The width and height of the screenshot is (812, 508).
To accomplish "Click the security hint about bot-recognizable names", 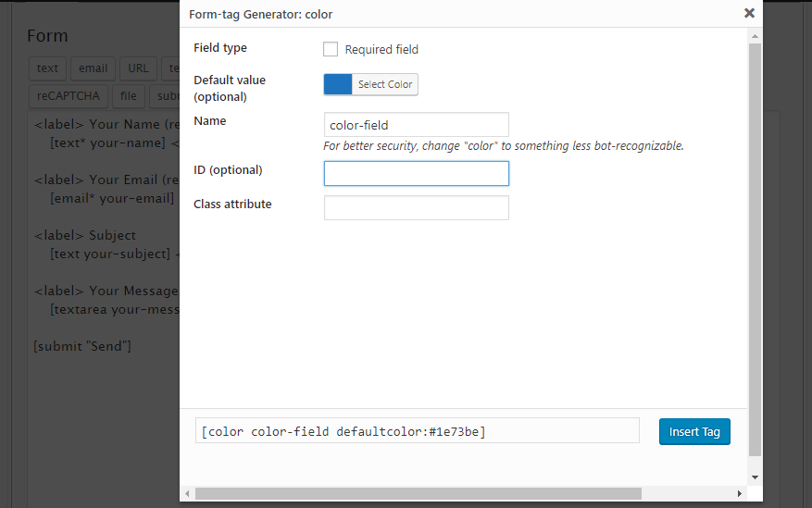I will tap(504, 146).
